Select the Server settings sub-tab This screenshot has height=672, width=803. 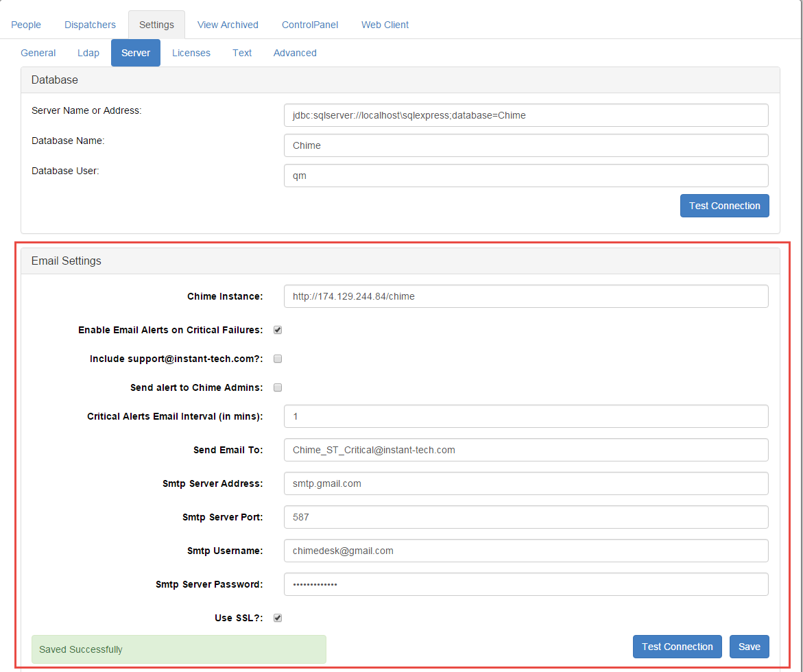pos(136,53)
